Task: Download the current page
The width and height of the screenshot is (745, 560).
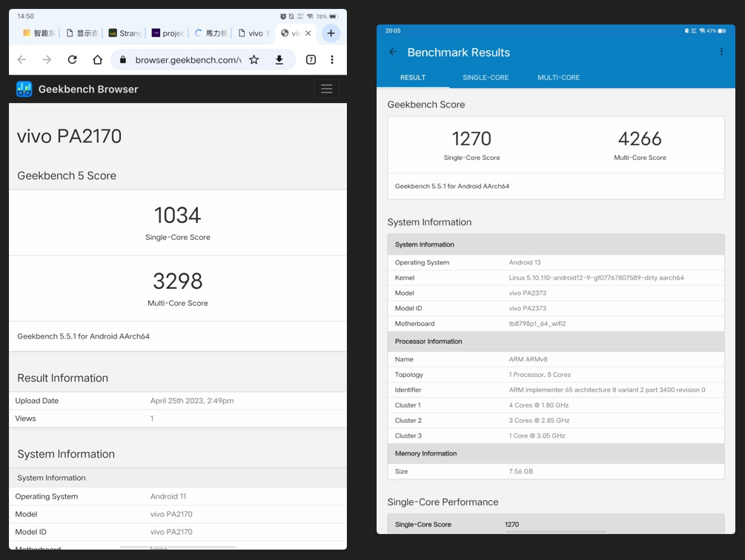Action: pos(279,60)
